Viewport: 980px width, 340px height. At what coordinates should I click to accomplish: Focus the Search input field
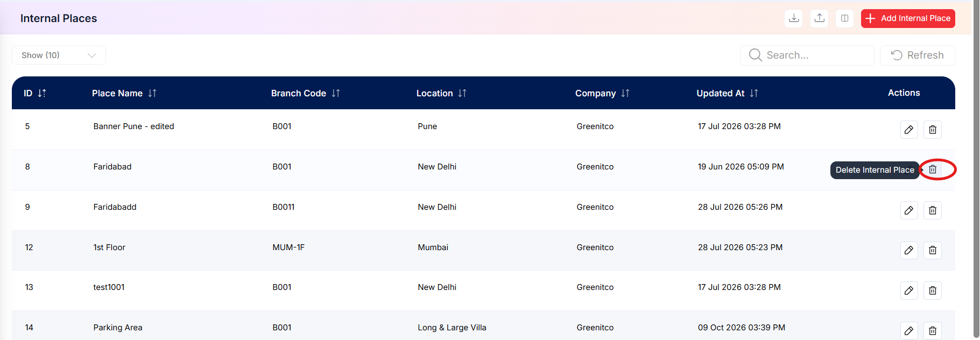807,55
